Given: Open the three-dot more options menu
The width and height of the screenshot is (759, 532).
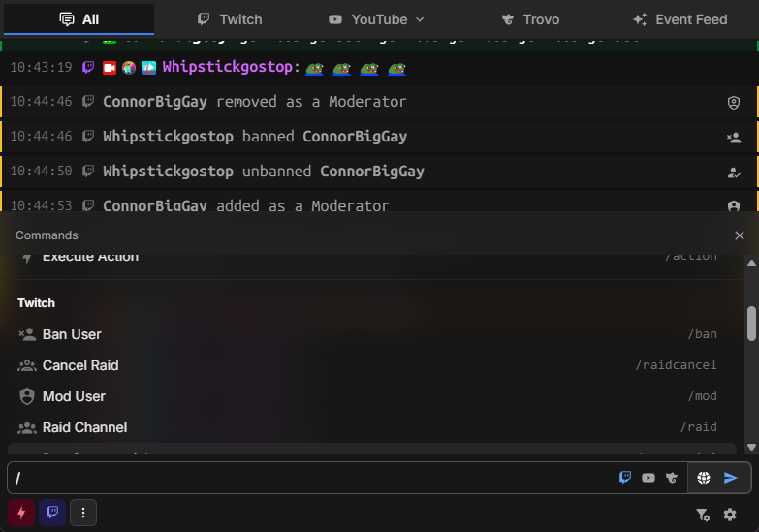Looking at the screenshot, I should (x=83, y=513).
